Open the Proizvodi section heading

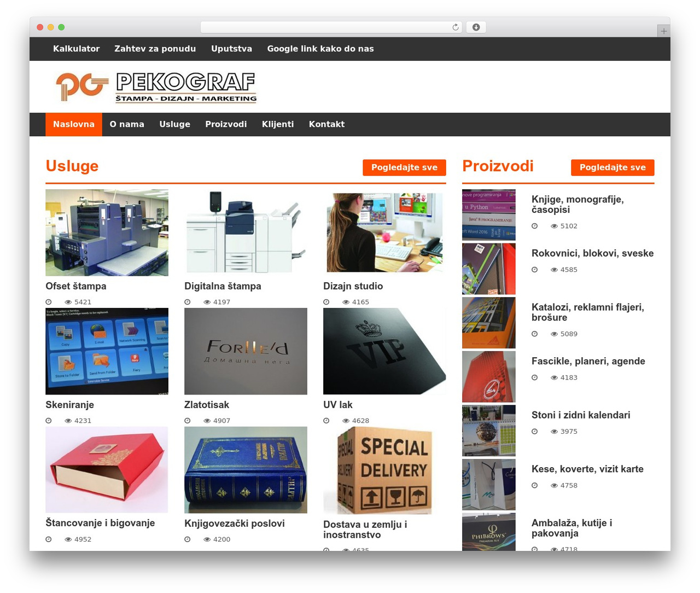tap(498, 166)
